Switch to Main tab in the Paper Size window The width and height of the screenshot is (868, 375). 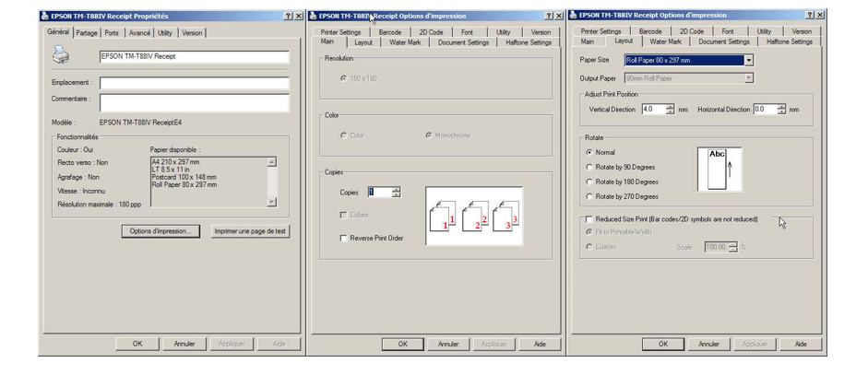pos(588,41)
